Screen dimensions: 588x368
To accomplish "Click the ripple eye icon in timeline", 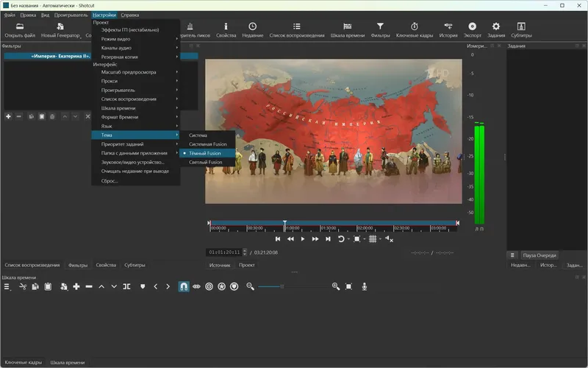I will click(196, 286).
